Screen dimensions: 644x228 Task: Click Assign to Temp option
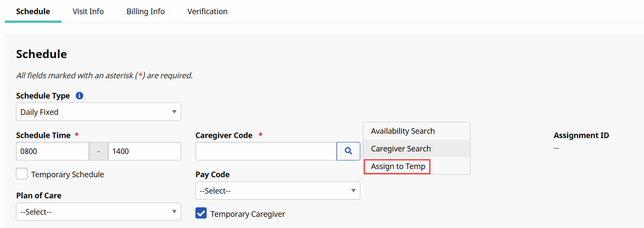coord(398,166)
